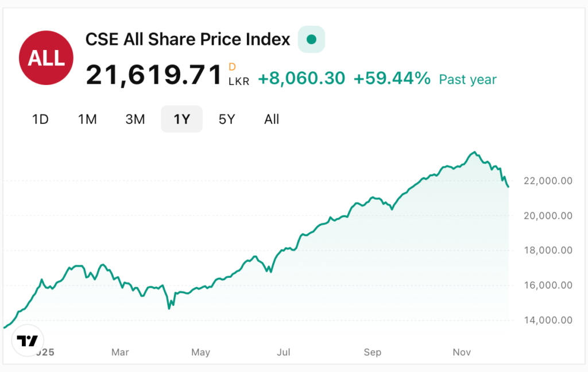Click the red ALL index logo
The image size is (588, 372).
tap(46, 57)
